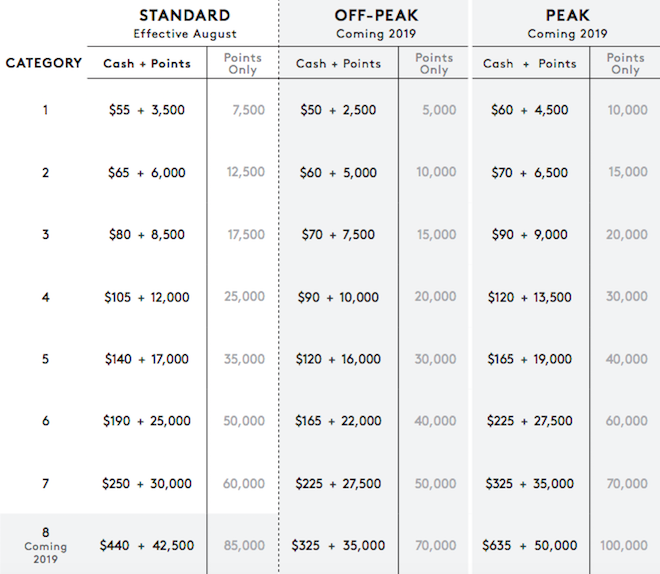Click the STANDARD column header
This screenshot has width=660, height=574.
185,16
